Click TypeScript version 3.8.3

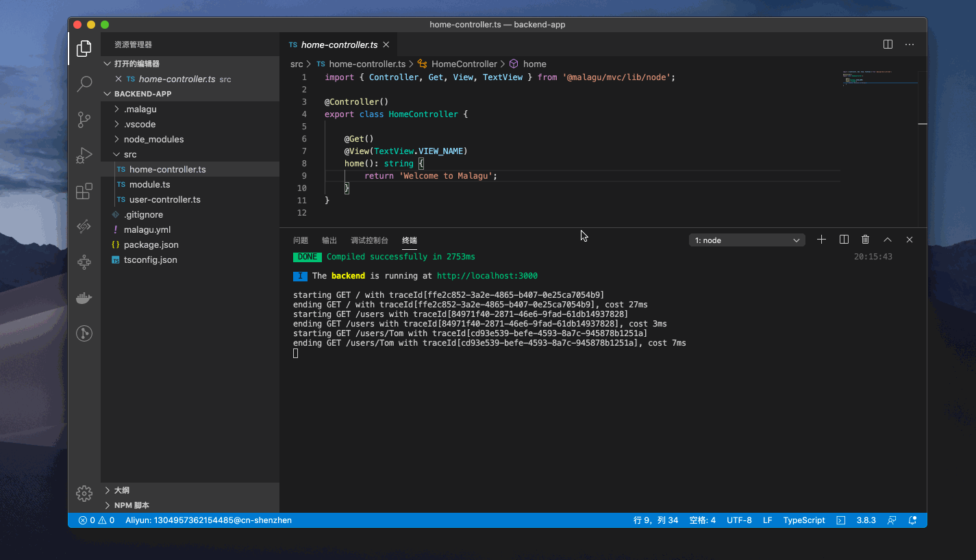pyautogui.click(x=866, y=520)
